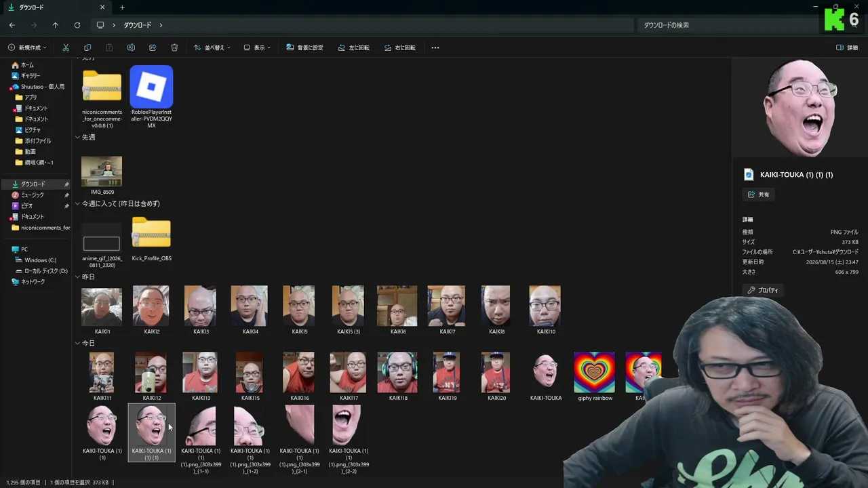This screenshot has height=488, width=868.
Task: Open the toolbar's three-dot more options
Action: [435, 47]
